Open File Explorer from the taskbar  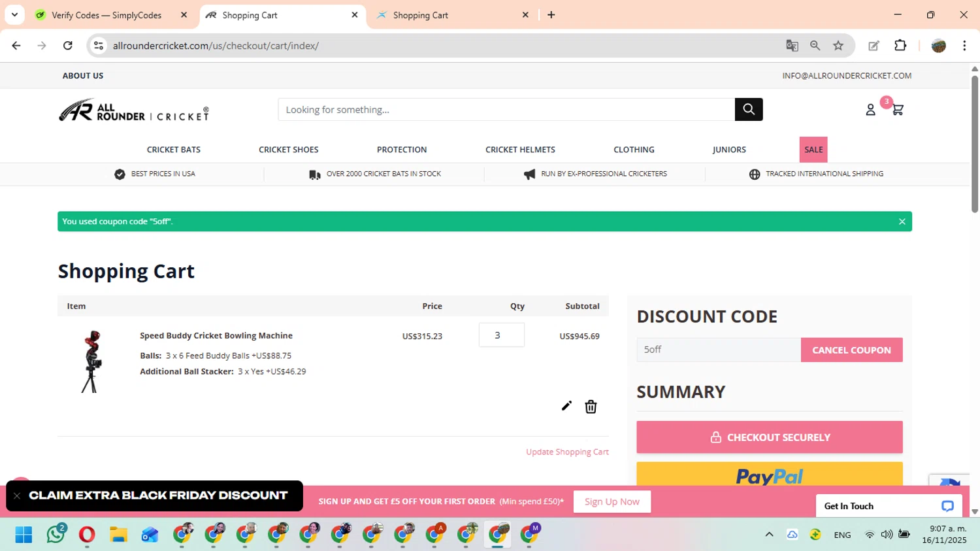pyautogui.click(x=118, y=535)
